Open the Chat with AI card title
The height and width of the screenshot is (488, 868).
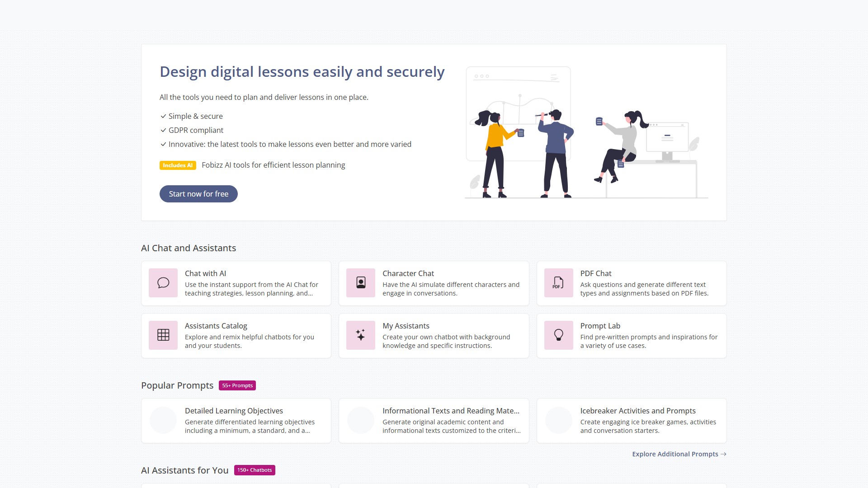tap(205, 273)
